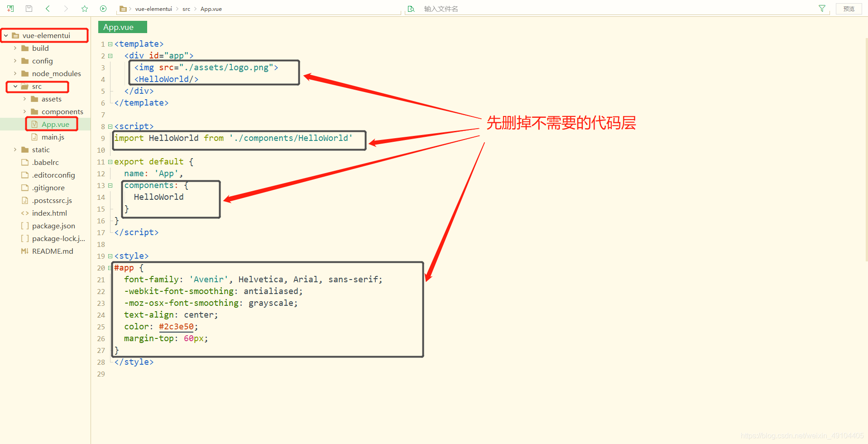Fold the export default block at line 11
Image resolution: width=868 pixels, height=444 pixels.
[x=110, y=162]
